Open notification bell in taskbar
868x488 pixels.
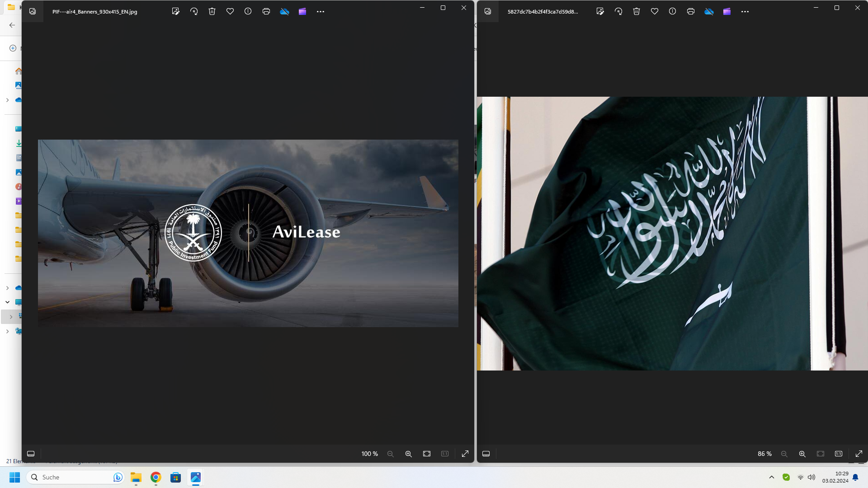[x=855, y=477]
